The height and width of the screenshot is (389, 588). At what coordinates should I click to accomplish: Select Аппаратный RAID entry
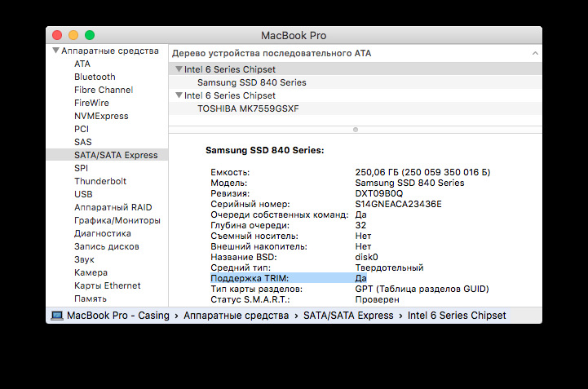[x=113, y=207]
